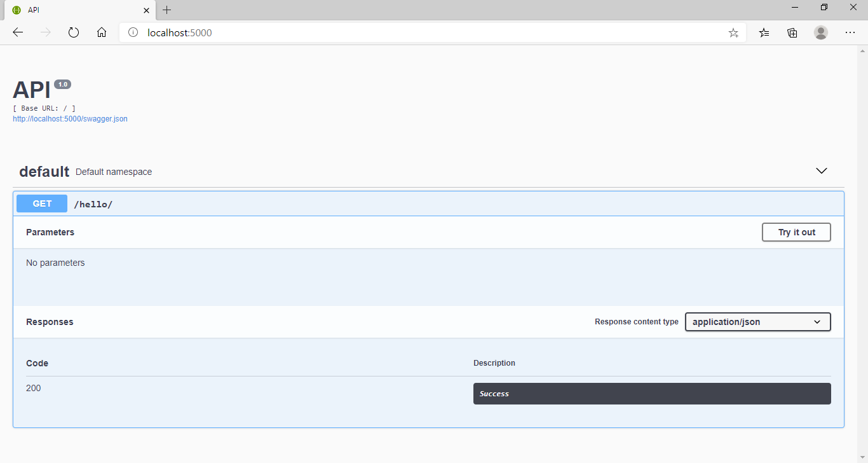
Task: Click the Description column header
Action: [494, 363]
